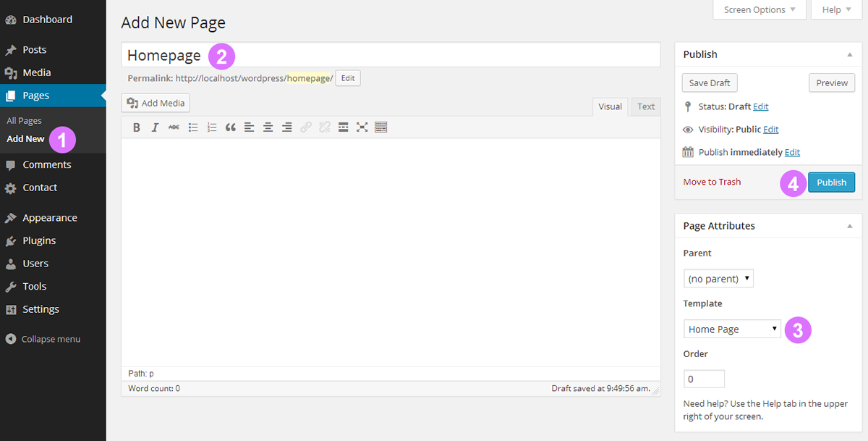868x441 pixels.
Task: Click the Move to Trash link
Action: click(x=712, y=182)
